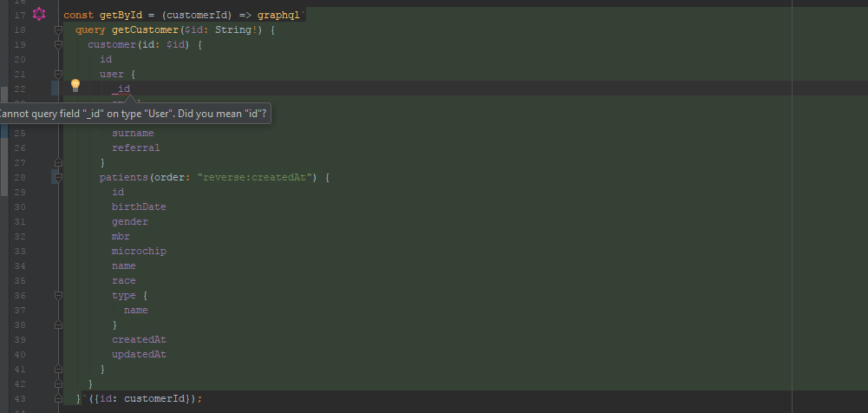Screen dimensions: 868x413
Task: Fold the patients block on line 28
Action: [x=58, y=177]
